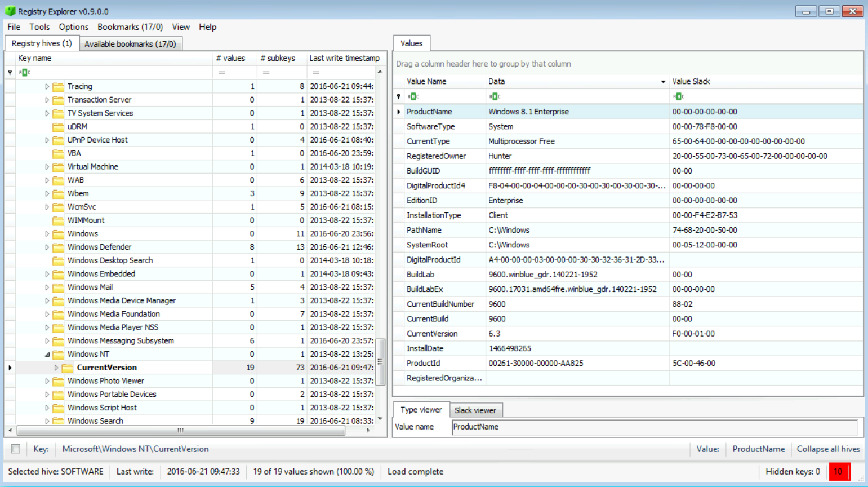
Task: Click the tree horizontal scrollbar thumb
Action: 181,431
